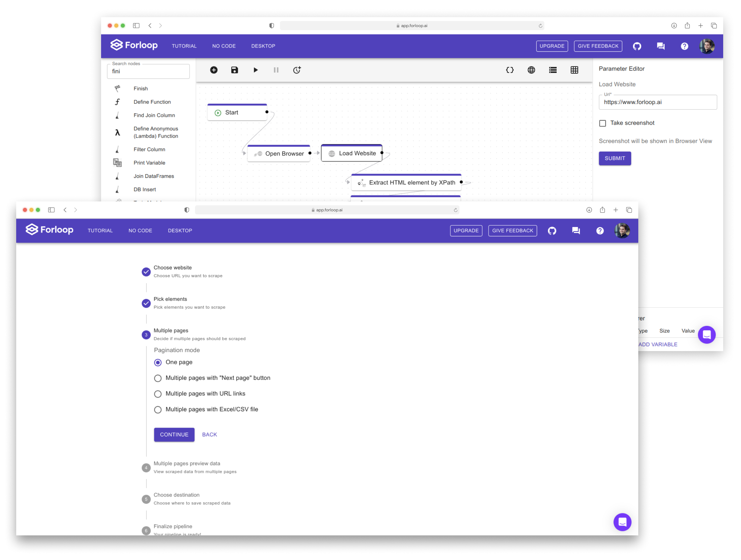Screen dimensions: 741x560
Task: Open the chat forum icon in the front window
Action: [576, 231]
